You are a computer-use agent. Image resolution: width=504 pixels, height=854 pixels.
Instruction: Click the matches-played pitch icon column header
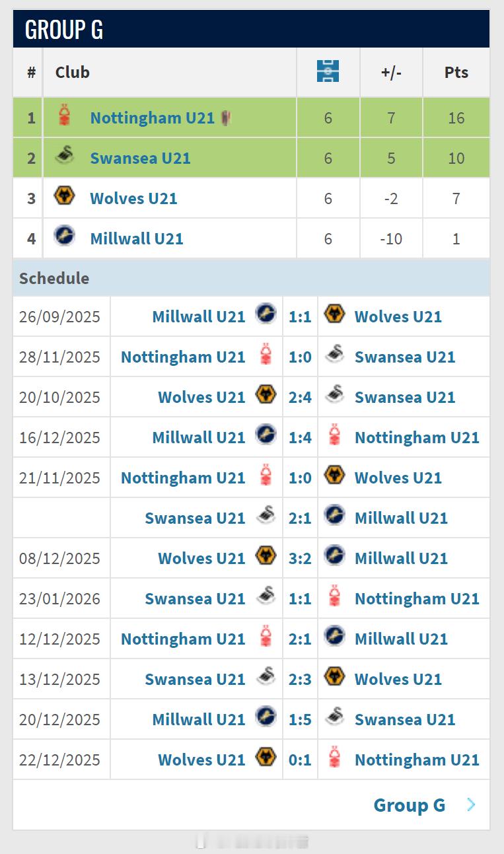(x=328, y=71)
